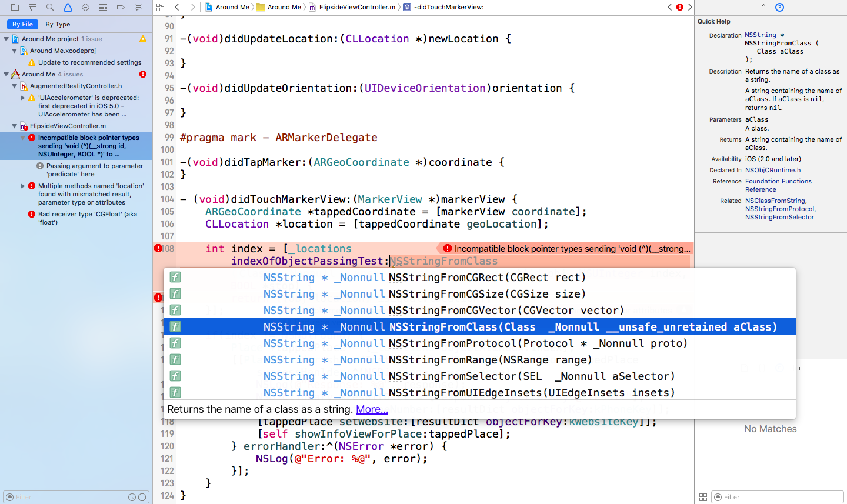Click the go back arrow in jump bar

(177, 7)
